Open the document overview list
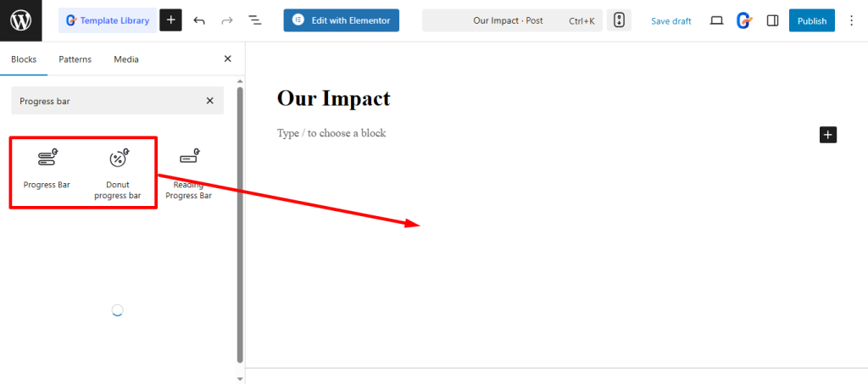The image size is (868, 384). [x=254, y=20]
